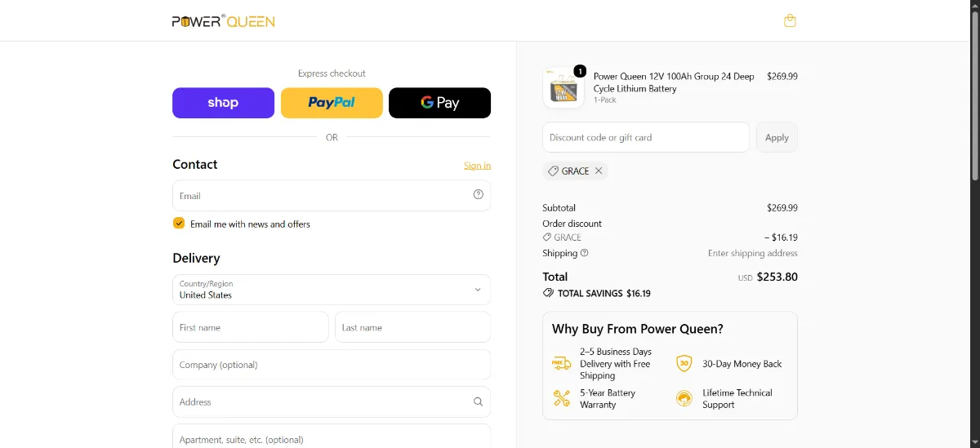Open the shopping bag cart icon

pyautogui.click(x=790, y=20)
